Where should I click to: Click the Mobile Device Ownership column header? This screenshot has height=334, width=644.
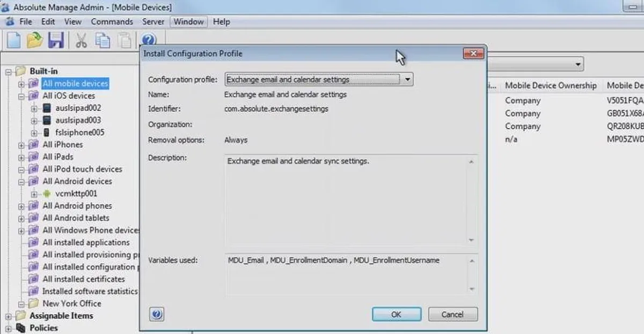click(x=551, y=85)
